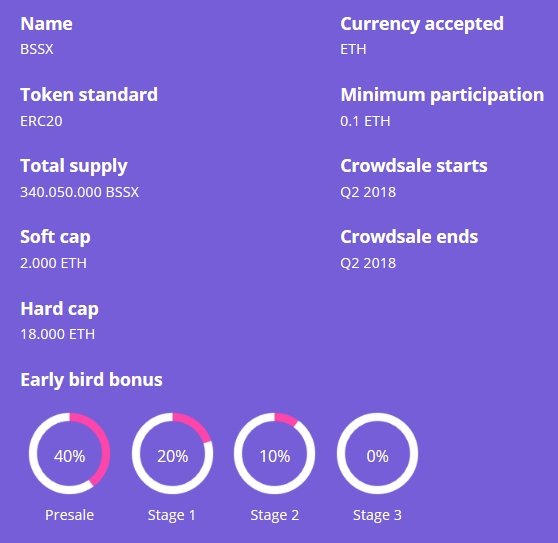
Task: Click the Early bird bonus heading
Action: pyautogui.click(x=91, y=380)
